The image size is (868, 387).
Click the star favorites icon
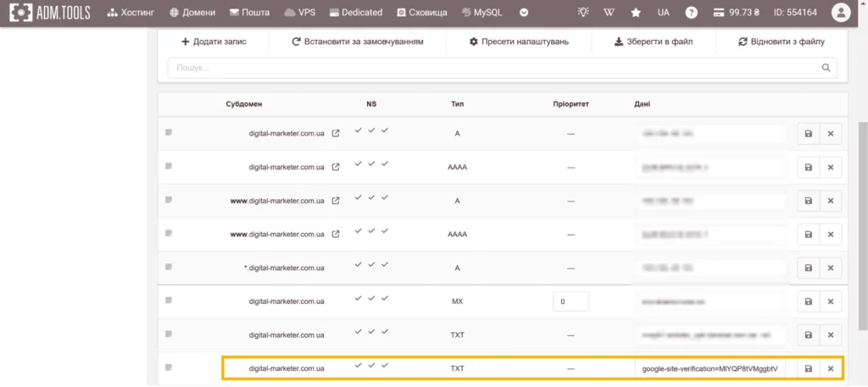tap(636, 12)
